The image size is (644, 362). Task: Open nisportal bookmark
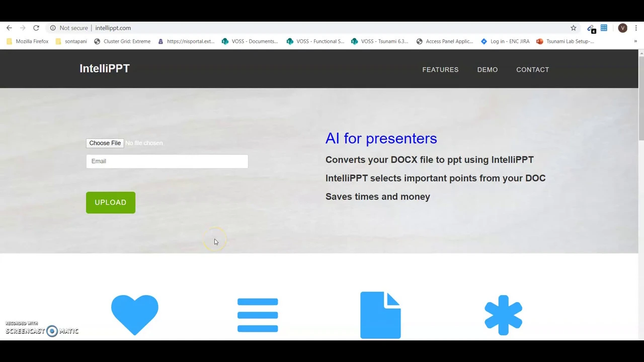point(186,41)
